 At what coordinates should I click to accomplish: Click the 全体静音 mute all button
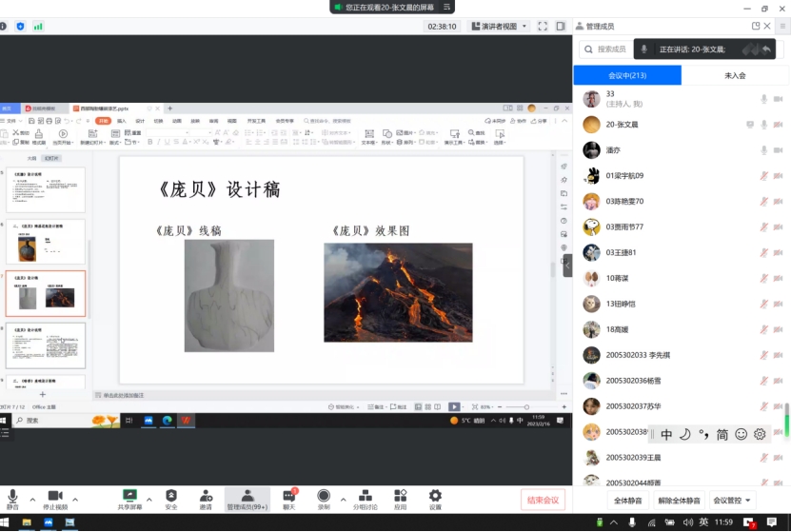pyautogui.click(x=627, y=501)
